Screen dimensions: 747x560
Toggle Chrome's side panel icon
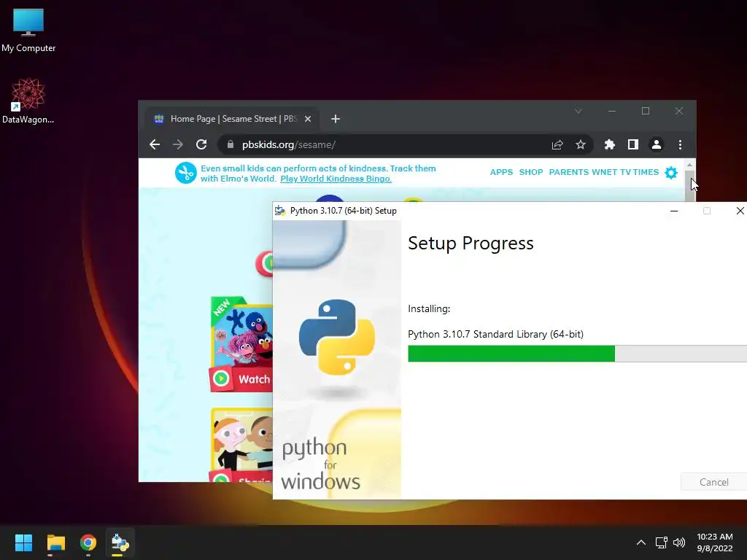632,144
